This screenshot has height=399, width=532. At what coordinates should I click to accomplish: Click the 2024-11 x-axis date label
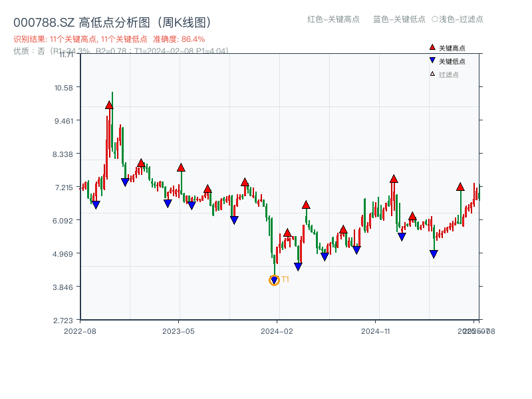(x=376, y=331)
